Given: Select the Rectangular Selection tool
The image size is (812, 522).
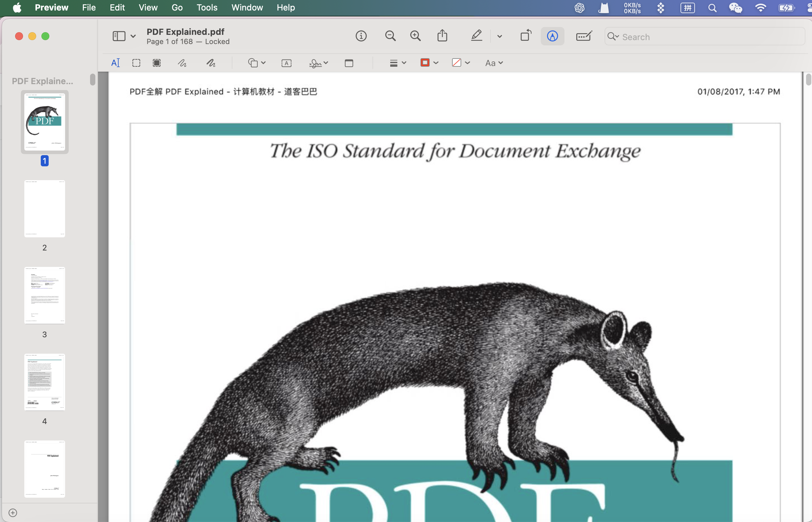Looking at the screenshot, I should tap(136, 63).
